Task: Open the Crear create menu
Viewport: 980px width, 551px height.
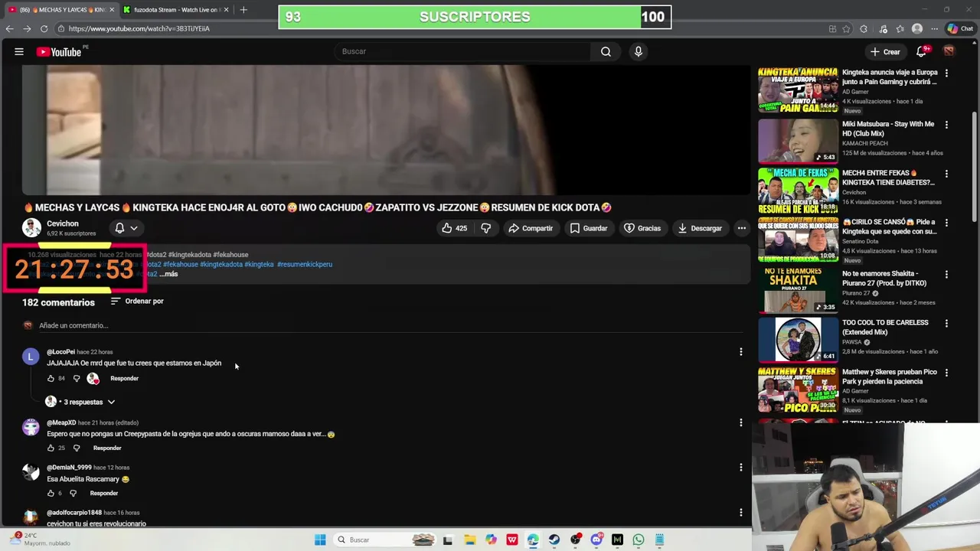Action: pos(885,51)
